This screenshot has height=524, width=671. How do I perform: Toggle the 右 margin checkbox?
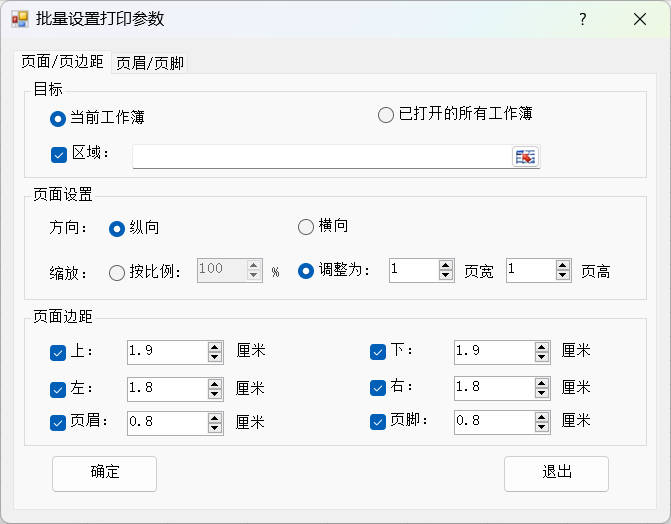point(378,387)
